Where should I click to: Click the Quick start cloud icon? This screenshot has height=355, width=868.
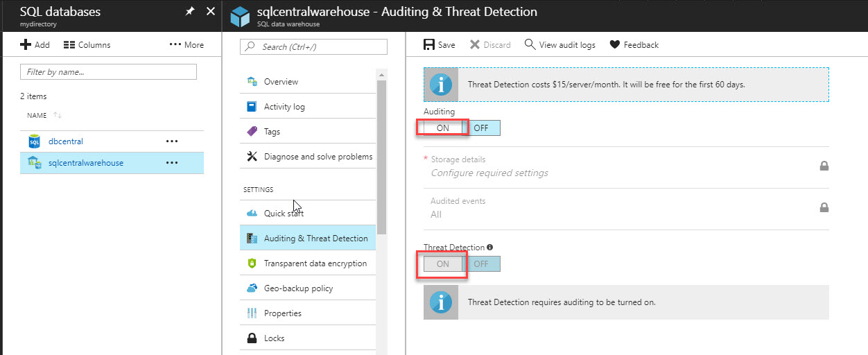252,214
